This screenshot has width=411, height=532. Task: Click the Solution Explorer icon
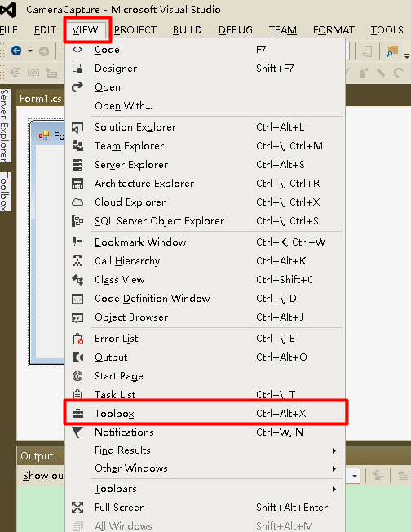(77, 127)
